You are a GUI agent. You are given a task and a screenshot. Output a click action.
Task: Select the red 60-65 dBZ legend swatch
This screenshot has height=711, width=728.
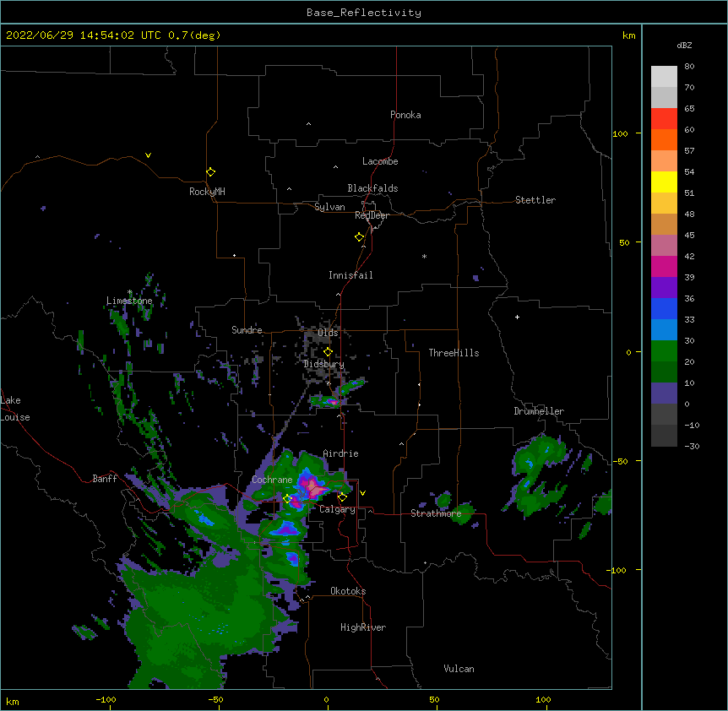click(664, 118)
